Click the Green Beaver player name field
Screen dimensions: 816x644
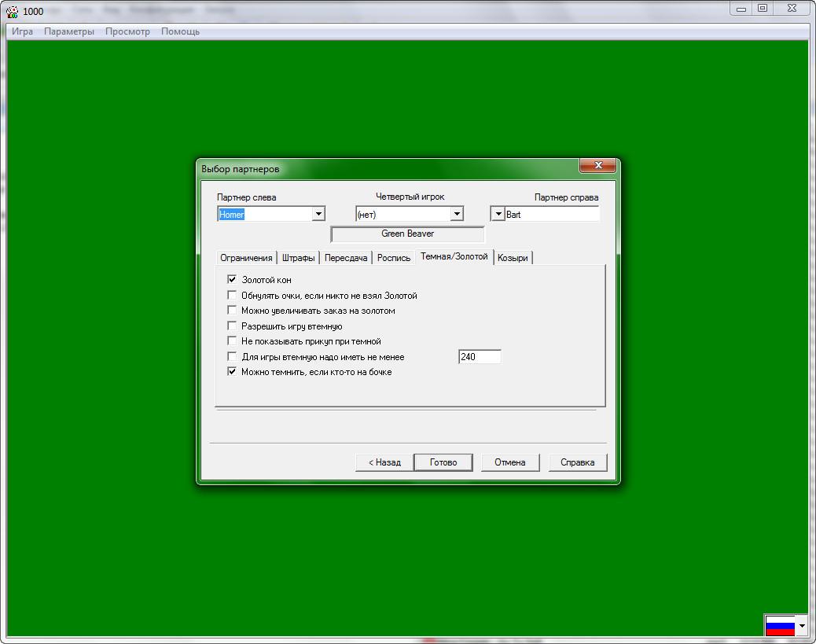407,234
